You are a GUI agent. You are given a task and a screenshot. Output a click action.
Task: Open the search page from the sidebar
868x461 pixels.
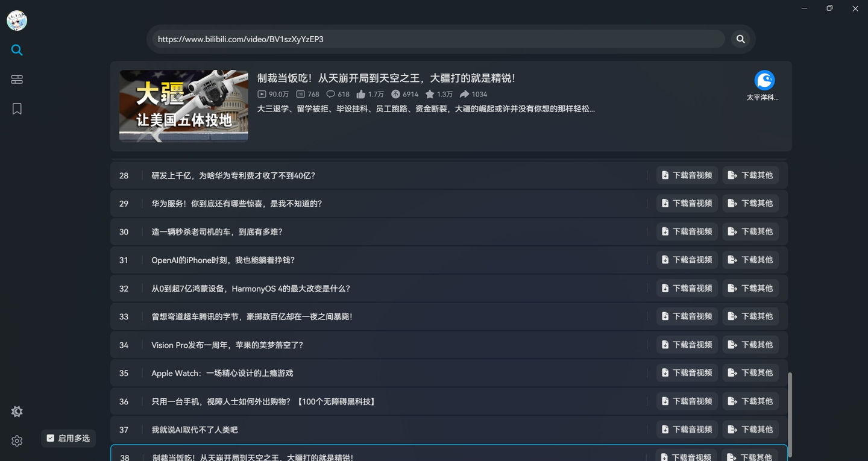pos(16,50)
